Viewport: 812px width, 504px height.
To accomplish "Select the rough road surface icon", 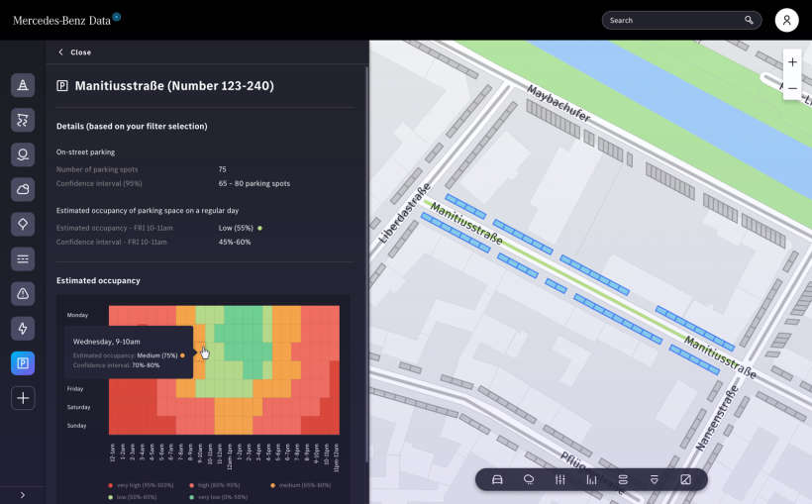I will 23,120.
